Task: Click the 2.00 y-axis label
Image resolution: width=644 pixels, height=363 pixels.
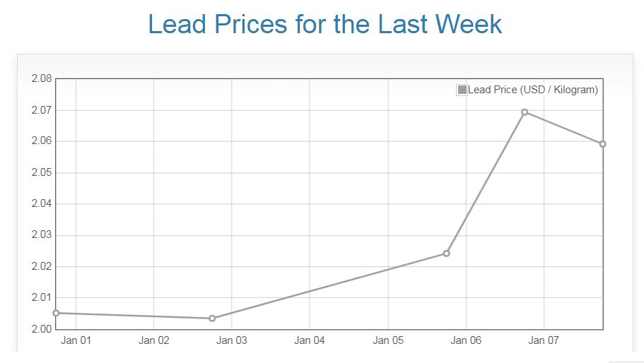Action: tap(42, 329)
